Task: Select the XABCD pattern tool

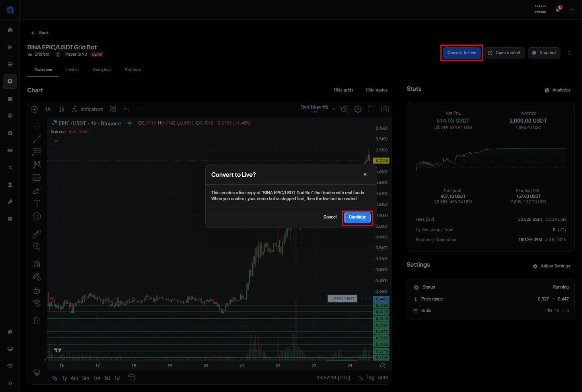Action: pos(37,164)
